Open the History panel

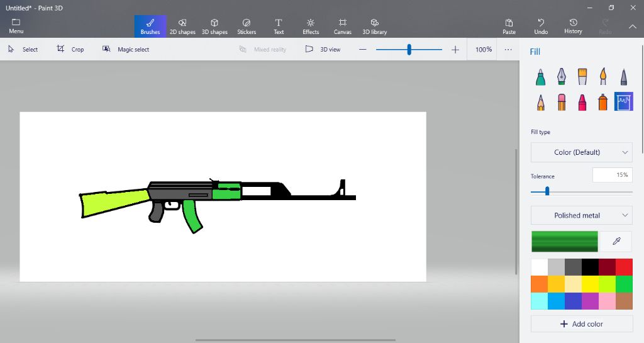tap(573, 26)
